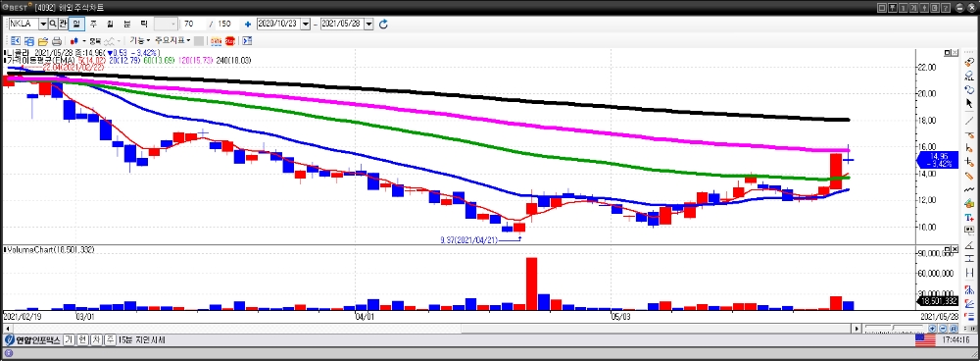This screenshot has height=361, width=980.
Task: Click the bar count field showing 70
Action: click(x=194, y=24)
